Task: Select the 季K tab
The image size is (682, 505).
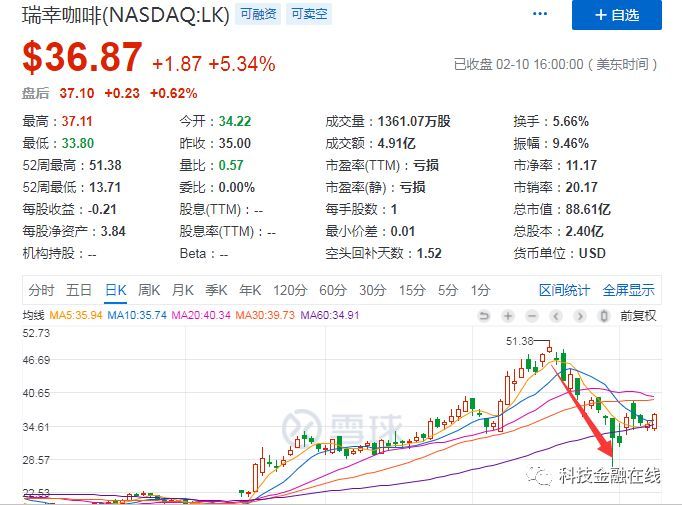Action: click(x=216, y=290)
